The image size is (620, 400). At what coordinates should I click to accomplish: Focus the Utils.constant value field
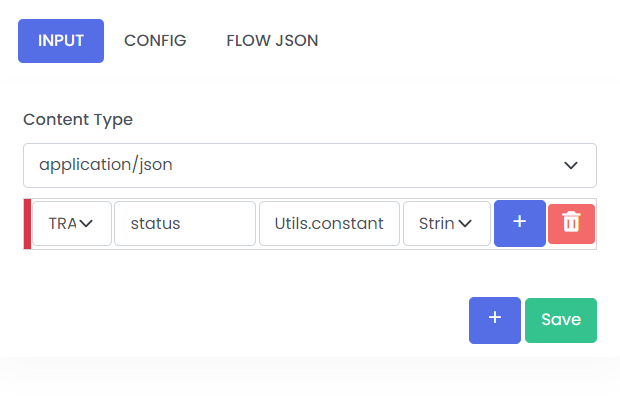click(x=329, y=224)
